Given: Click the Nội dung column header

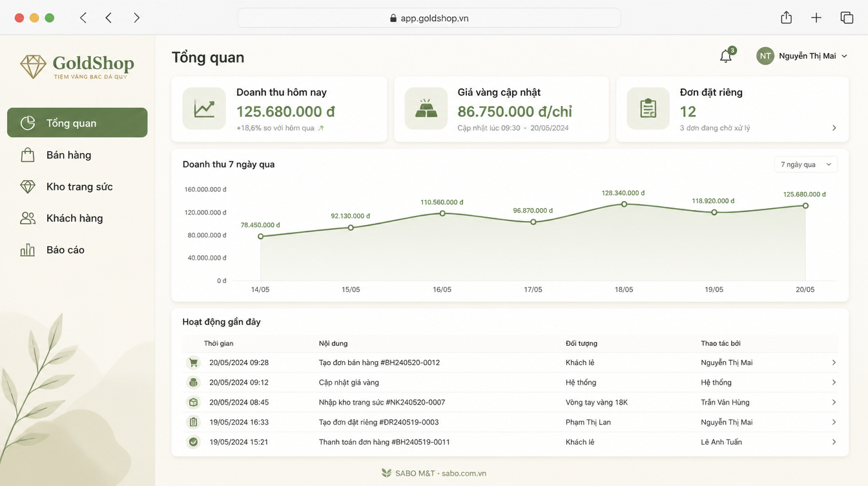Looking at the screenshot, I should 333,343.
